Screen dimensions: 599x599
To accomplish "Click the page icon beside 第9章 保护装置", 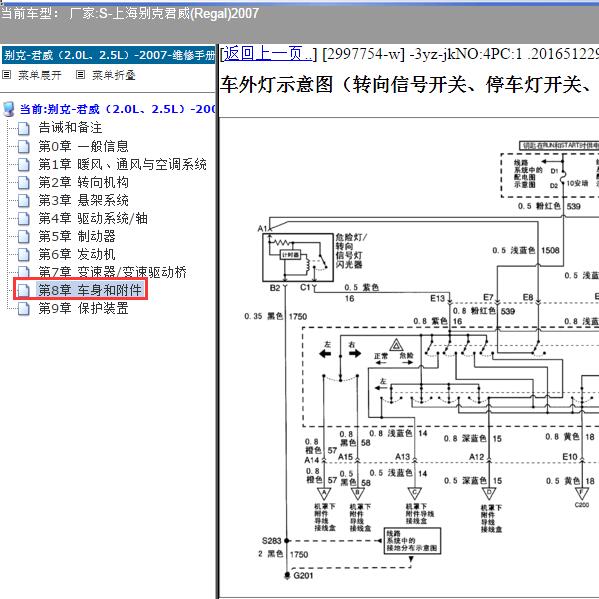I will tap(24, 308).
